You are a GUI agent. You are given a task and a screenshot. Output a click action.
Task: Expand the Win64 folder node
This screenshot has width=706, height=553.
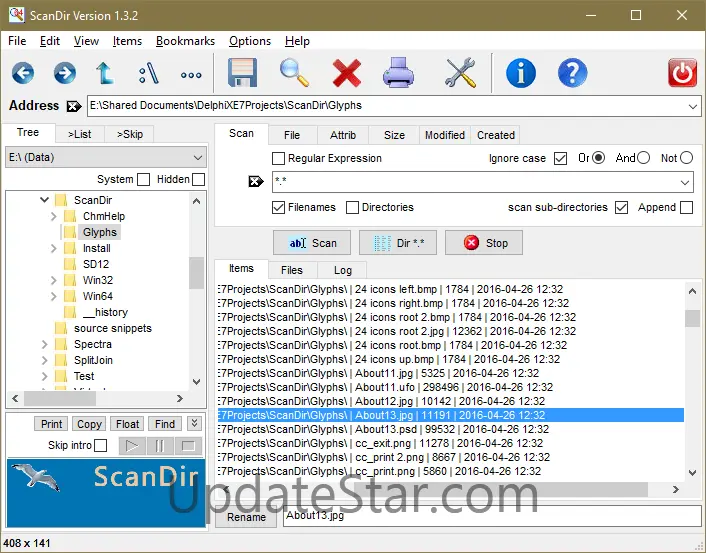pos(53,296)
